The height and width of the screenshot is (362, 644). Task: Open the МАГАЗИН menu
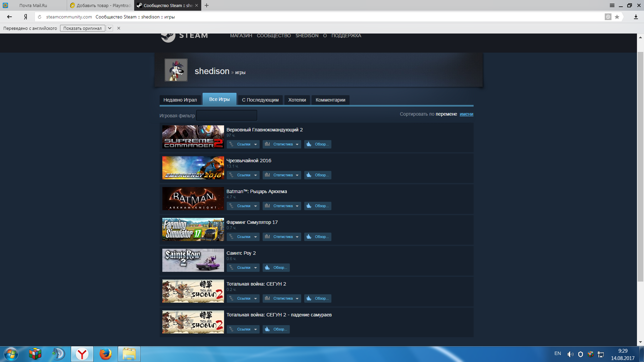241,36
